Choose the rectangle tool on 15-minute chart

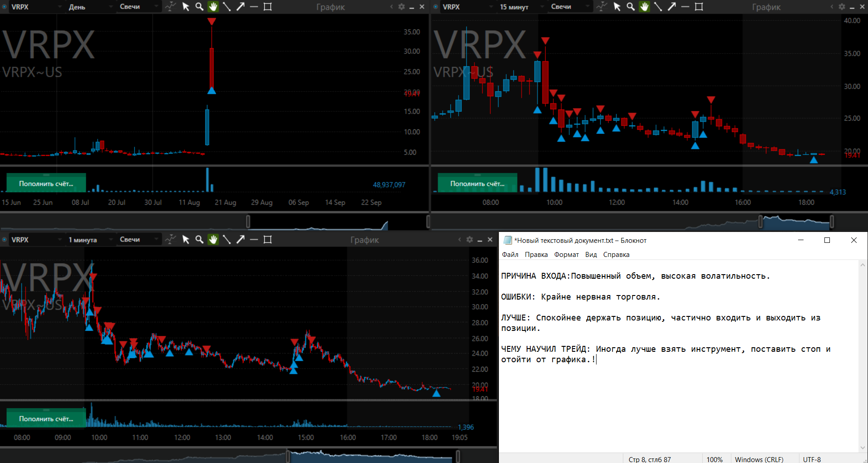(699, 6)
